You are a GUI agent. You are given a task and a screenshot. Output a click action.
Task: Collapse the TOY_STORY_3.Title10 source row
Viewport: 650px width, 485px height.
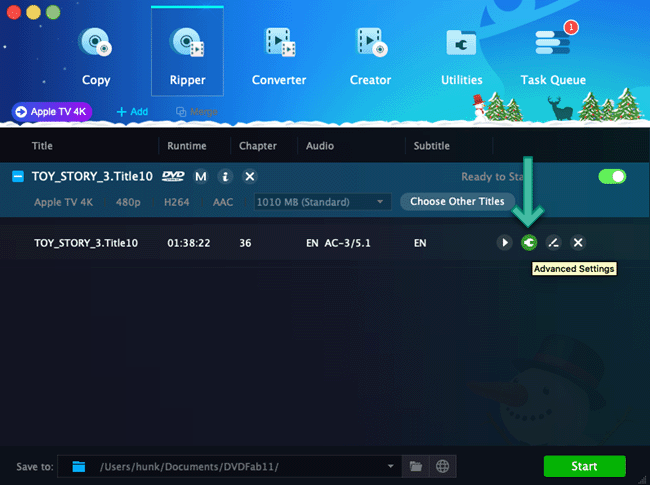click(x=18, y=177)
